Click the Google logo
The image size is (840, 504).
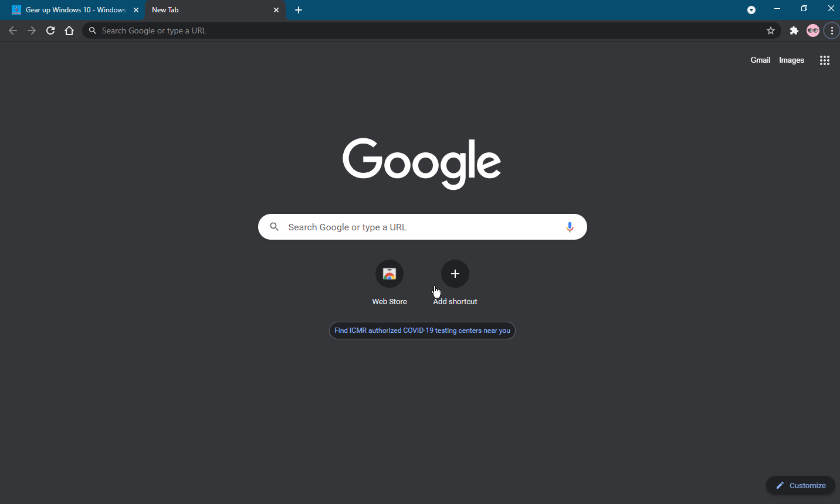(x=422, y=163)
